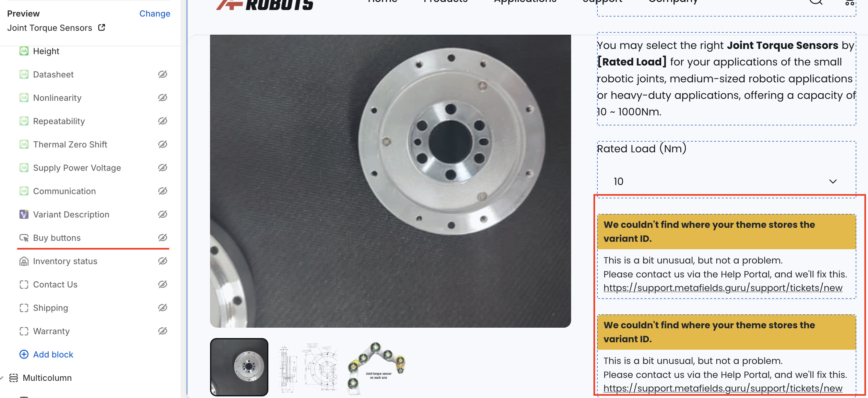
Task: Click the Multicolumn section icon
Action: [14, 378]
